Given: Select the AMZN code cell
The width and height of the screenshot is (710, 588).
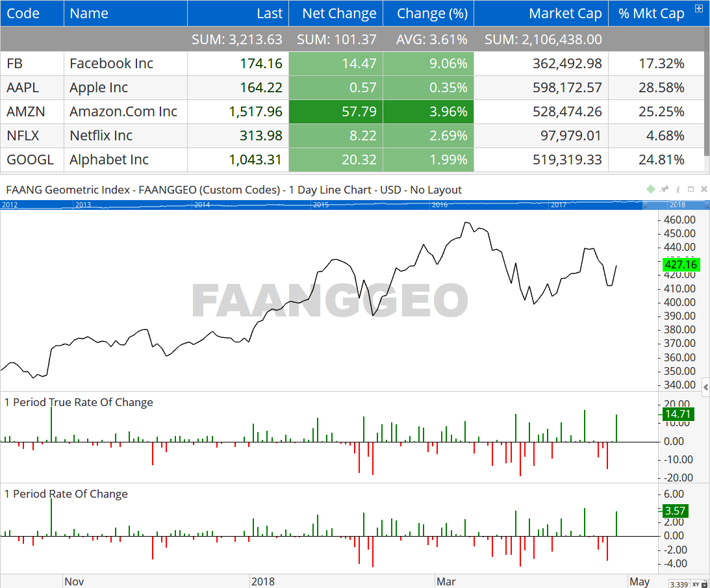Looking at the screenshot, I should (32, 112).
